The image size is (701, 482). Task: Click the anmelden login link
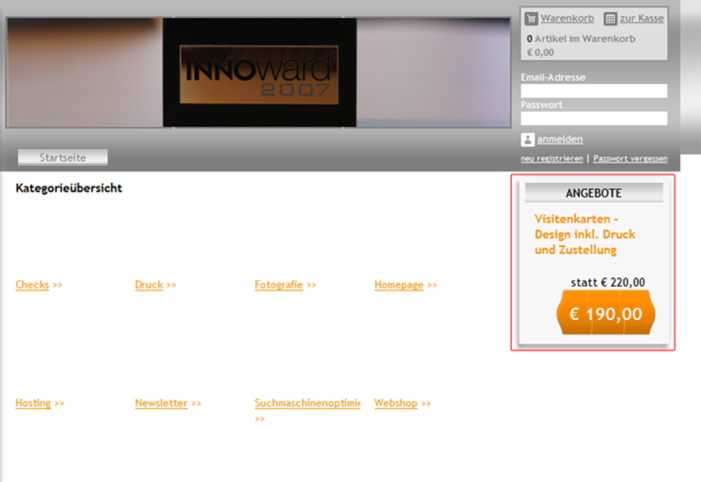pos(560,140)
